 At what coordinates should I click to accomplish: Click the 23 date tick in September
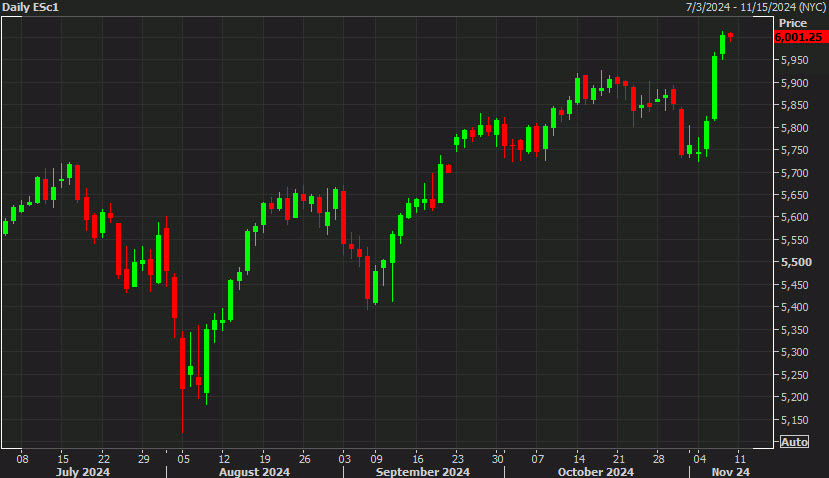[x=456, y=457]
